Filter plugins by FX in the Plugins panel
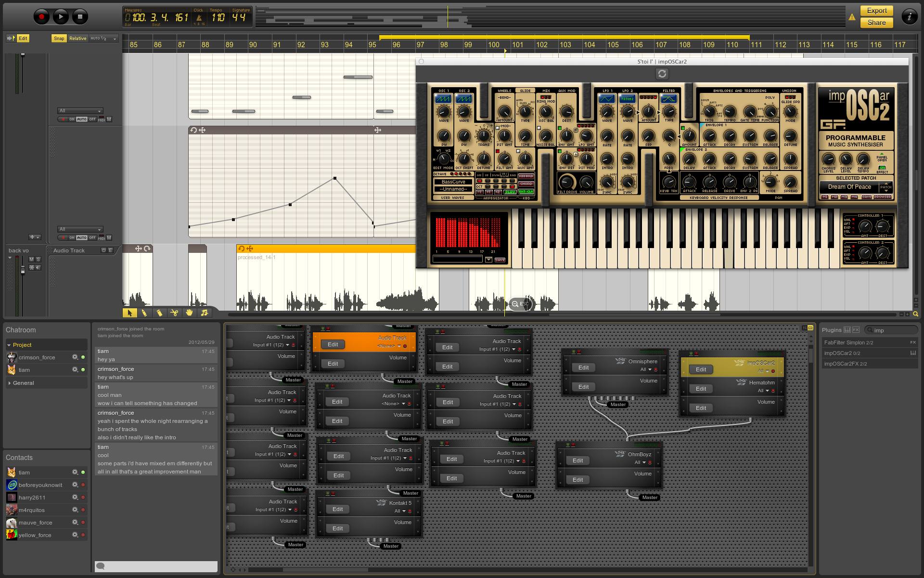 coord(856,330)
